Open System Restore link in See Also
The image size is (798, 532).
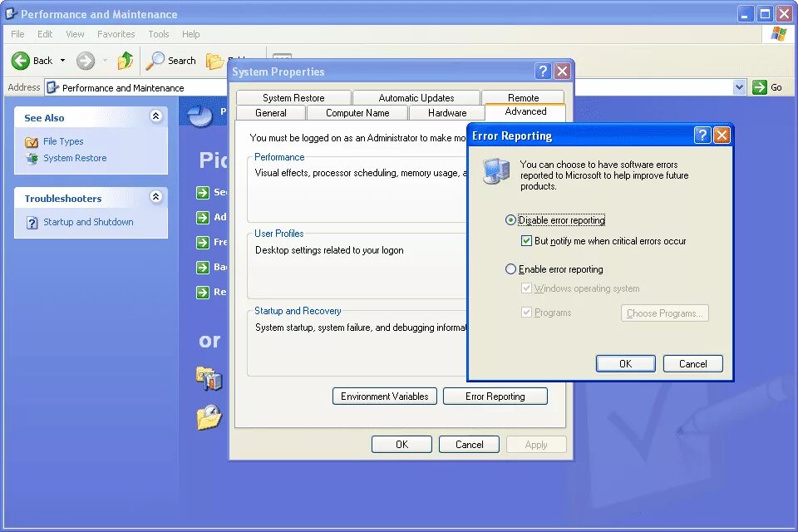click(x=75, y=158)
